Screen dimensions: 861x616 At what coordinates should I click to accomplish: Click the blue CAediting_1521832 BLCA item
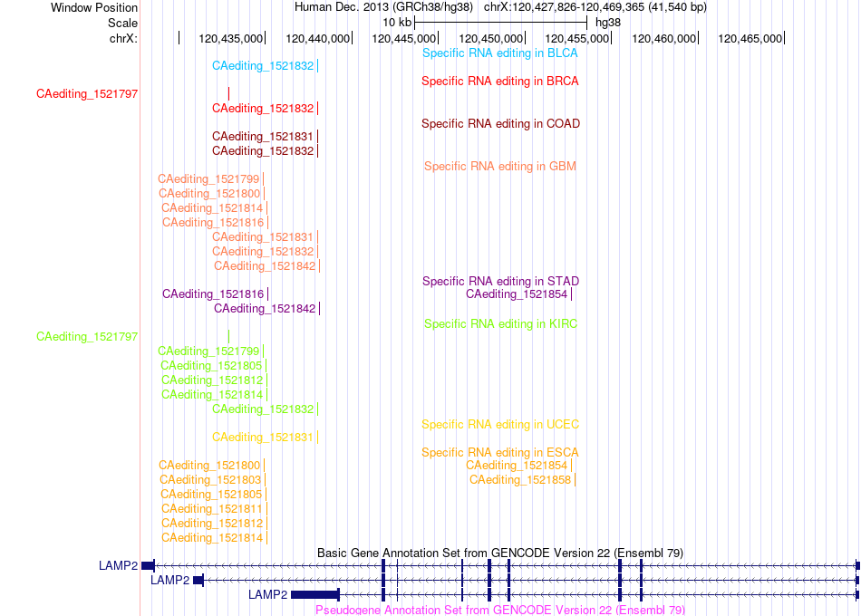(x=263, y=66)
